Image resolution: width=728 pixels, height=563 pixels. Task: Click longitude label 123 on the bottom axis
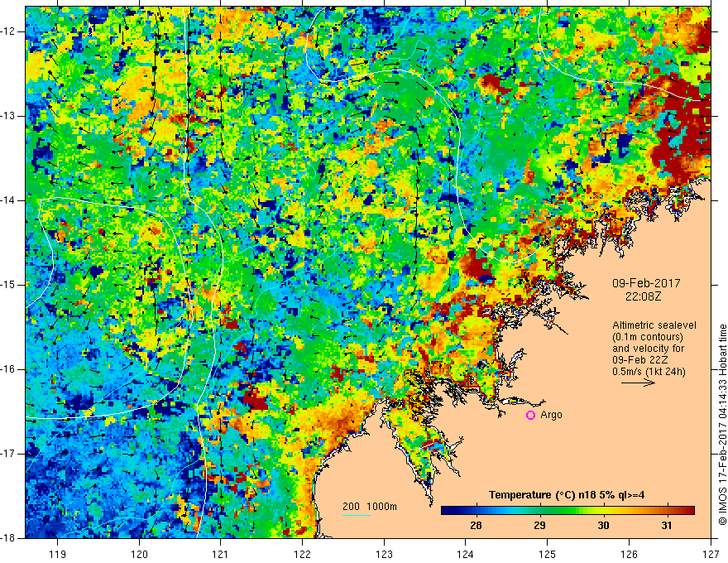pyautogui.click(x=384, y=554)
